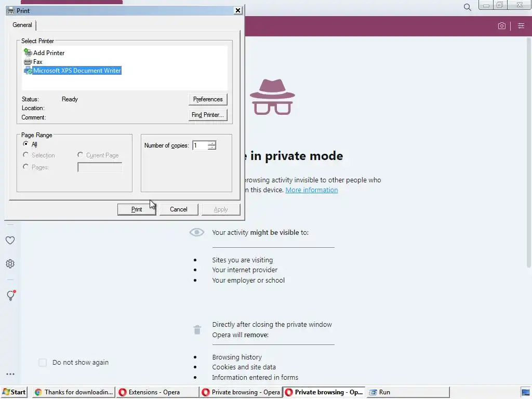
Task: Minimize the Opera window
Action: tap(486, 5)
